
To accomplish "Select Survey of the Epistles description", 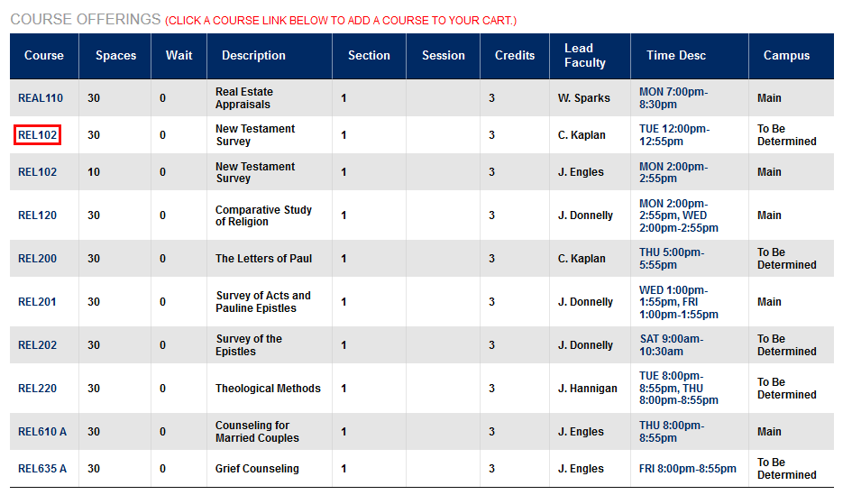I will pyautogui.click(x=249, y=344).
